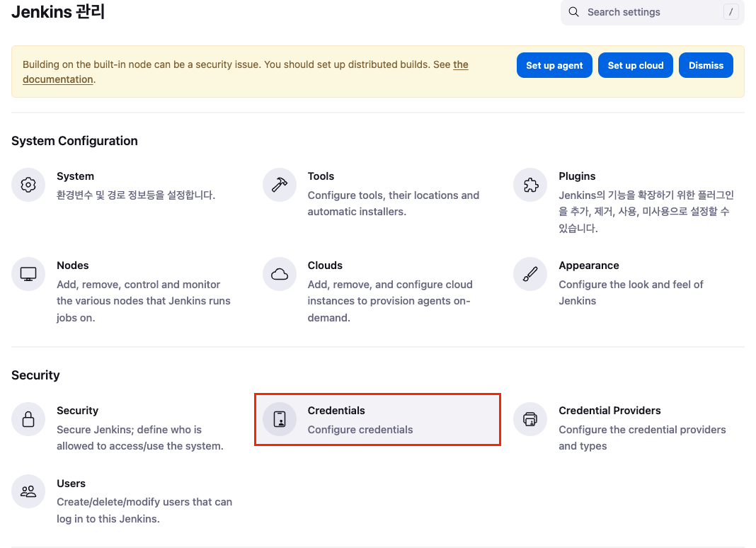This screenshot has height=548, width=756.
Task: Click 'Configure credentials' description text
Action: click(360, 430)
